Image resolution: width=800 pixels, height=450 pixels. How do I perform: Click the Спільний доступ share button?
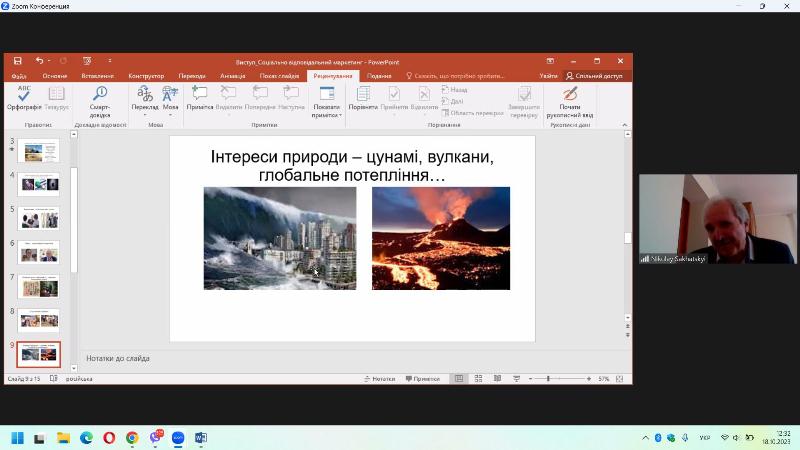click(x=594, y=76)
